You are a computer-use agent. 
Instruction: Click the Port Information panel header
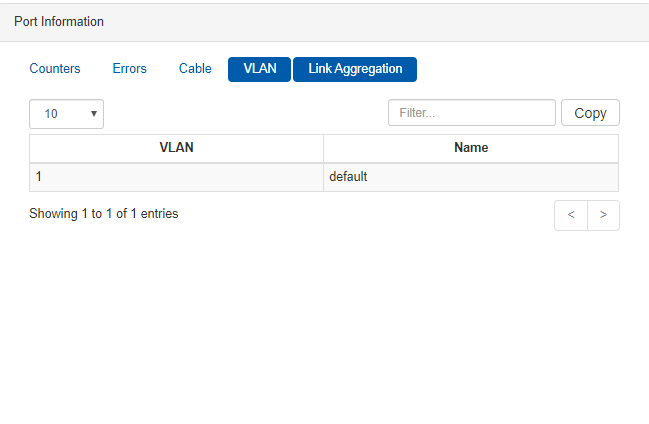coord(324,22)
